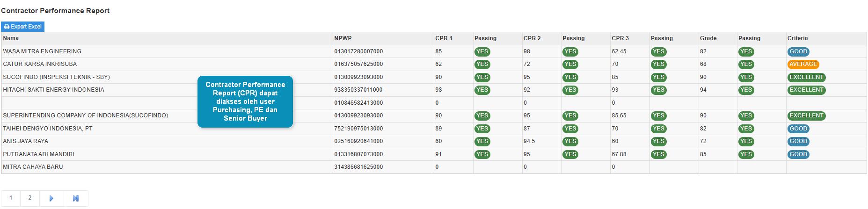
Task: Select page 1 in pagination
Action: [11, 198]
